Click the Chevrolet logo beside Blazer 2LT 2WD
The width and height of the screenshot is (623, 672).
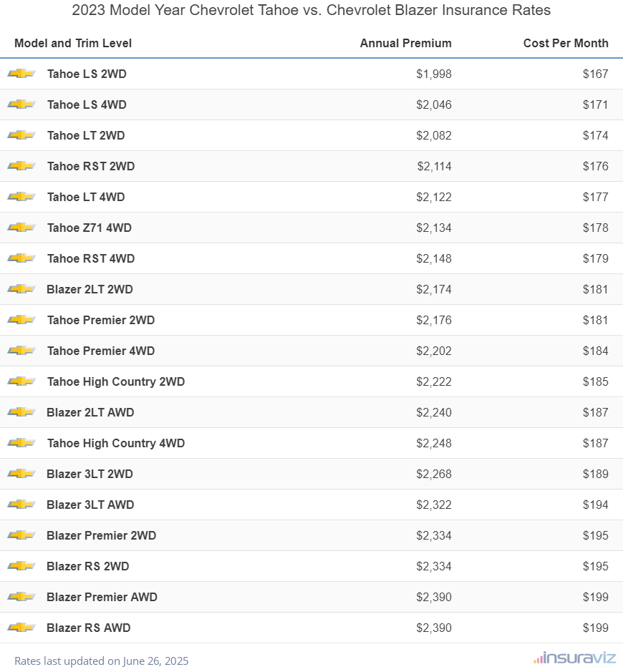21,289
